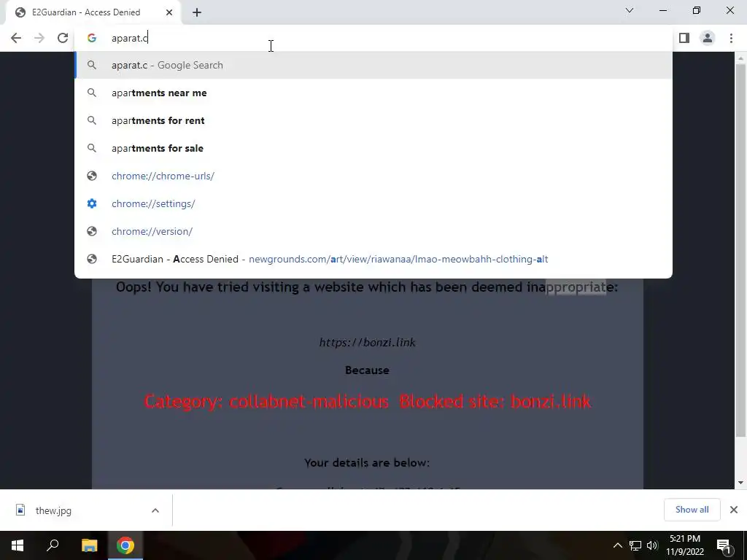Click the https://bonzi.link blocked URL text
The image size is (747, 560).
click(x=368, y=343)
